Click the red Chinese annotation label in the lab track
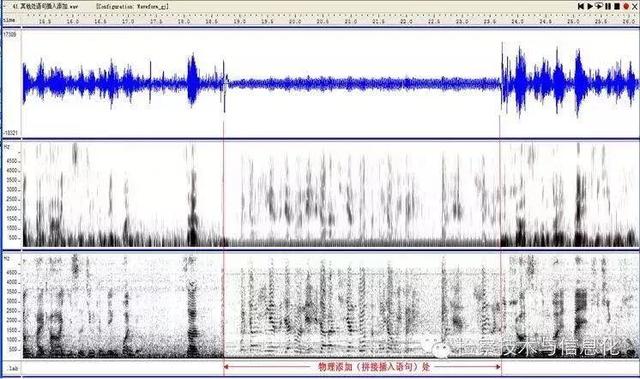Screen dimensions: 640x379 click(374, 367)
